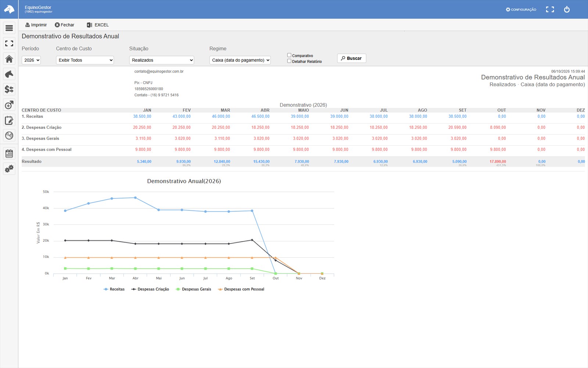Open CONFIGURAÇÃO in the header
This screenshot has height=368, width=588.
pos(521,10)
